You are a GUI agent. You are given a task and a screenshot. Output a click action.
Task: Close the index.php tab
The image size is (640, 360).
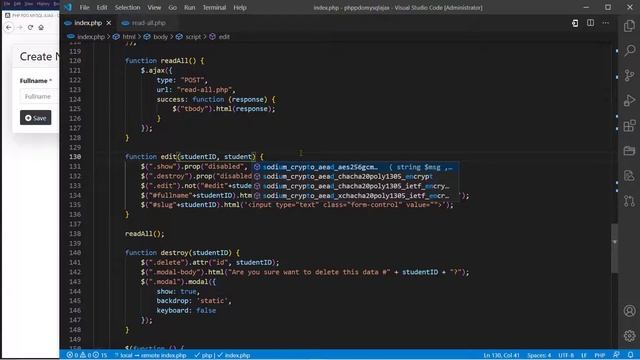(109, 23)
